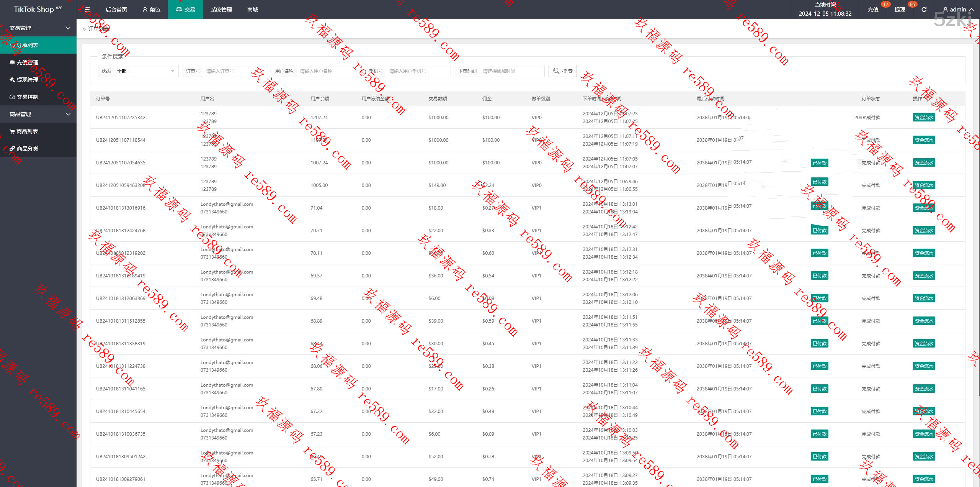Open 交易控制 trade control item
This screenshot has height=487, width=980.
[x=27, y=97]
